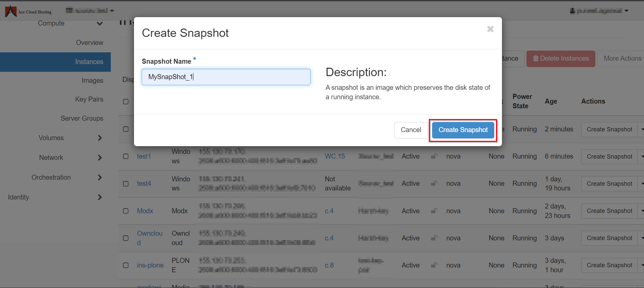The height and width of the screenshot is (288, 644).
Task: Click Create Snapshot for test1
Action: pos(609,157)
